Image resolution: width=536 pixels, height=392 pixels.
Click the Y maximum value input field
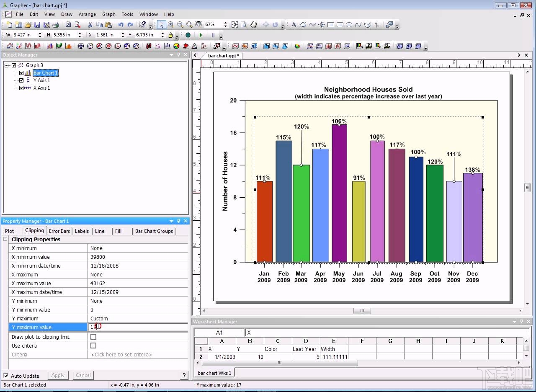[137, 327]
